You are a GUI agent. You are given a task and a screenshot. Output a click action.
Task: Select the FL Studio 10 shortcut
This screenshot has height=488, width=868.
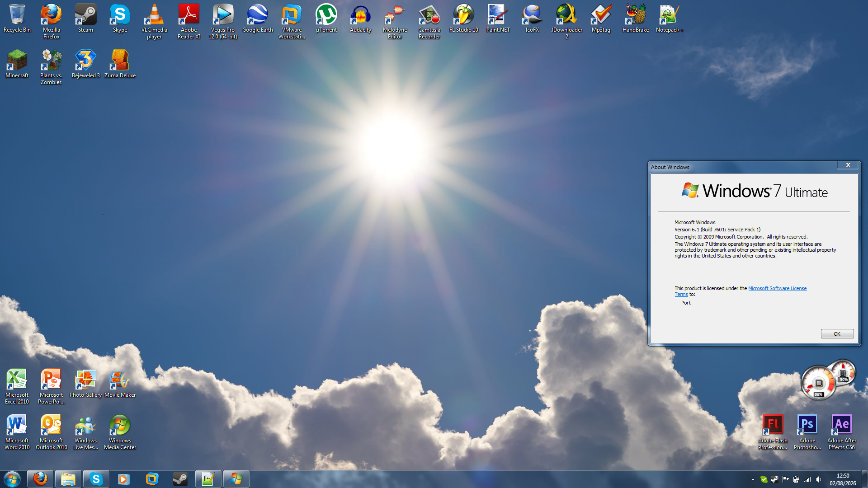point(463,19)
